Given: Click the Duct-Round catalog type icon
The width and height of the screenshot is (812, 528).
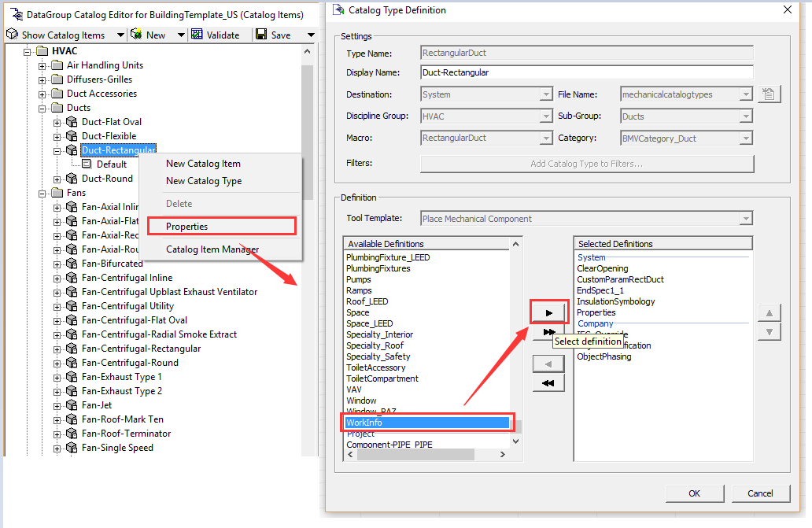Looking at the screenshot, I should tap(72, 178).
